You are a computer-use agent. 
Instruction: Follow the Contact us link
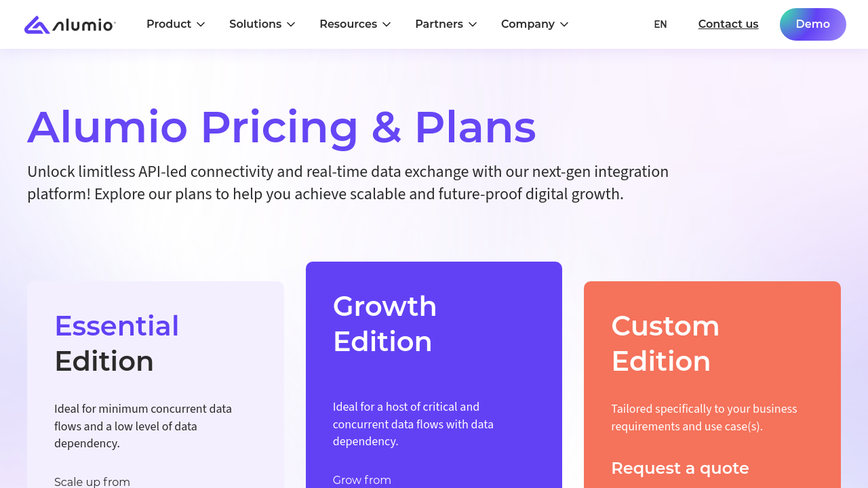point(728,24)
